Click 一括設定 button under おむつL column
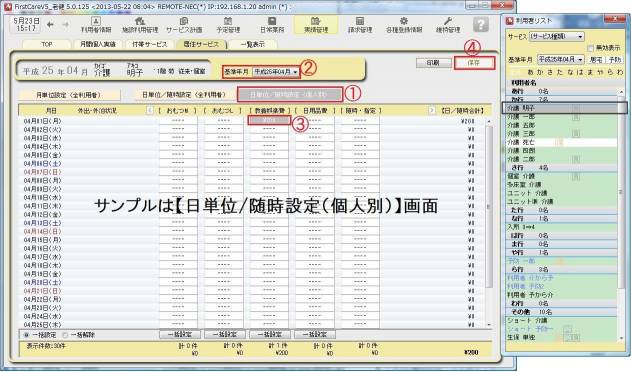This screenshot has height=372, width=631. tap(224, 335)
